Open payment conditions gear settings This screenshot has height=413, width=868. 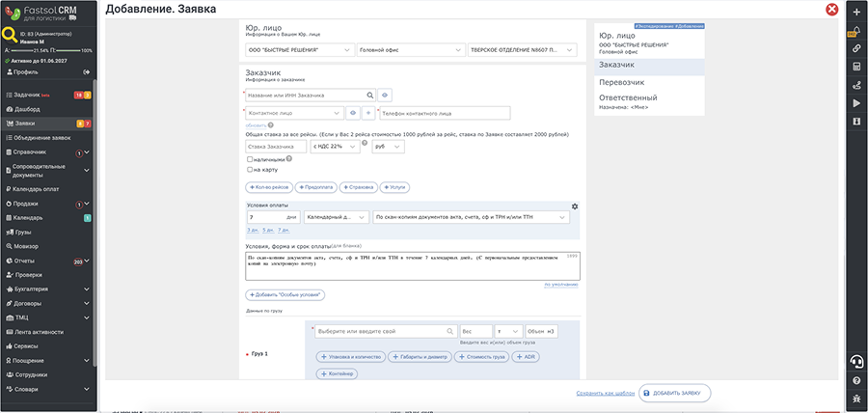[575, 206]
